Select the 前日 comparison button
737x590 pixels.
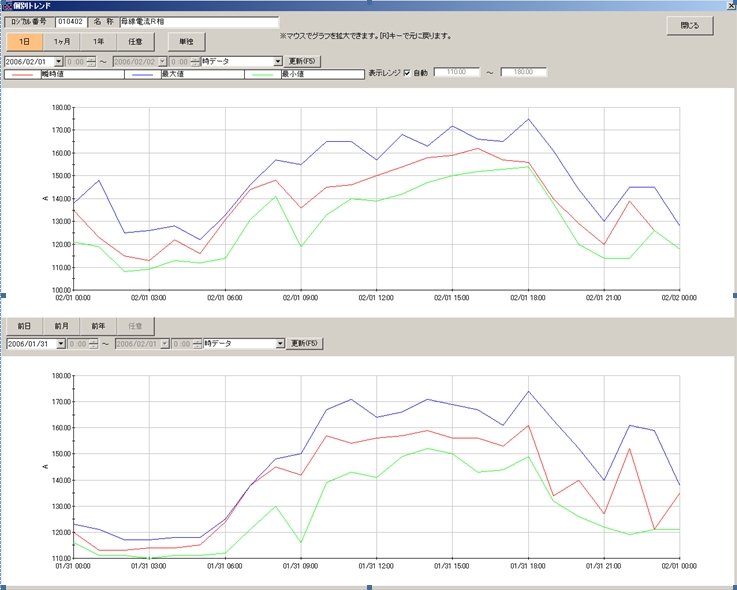24,326
